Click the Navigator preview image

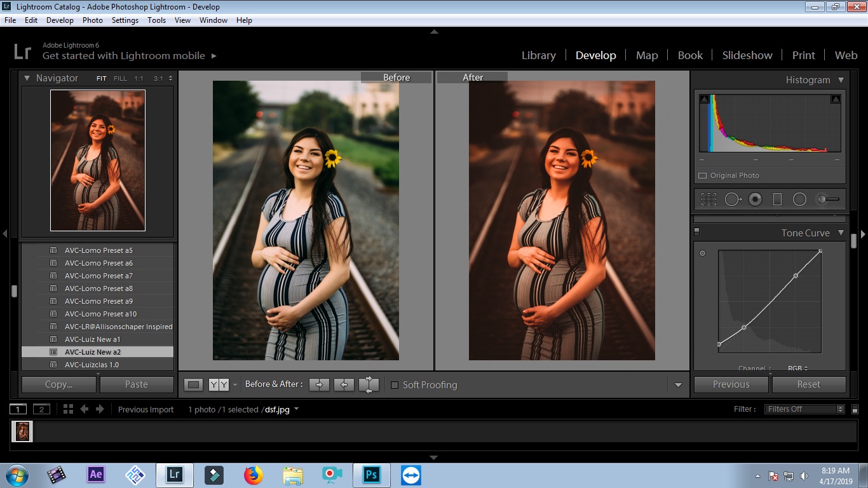(x=98, y=160)
